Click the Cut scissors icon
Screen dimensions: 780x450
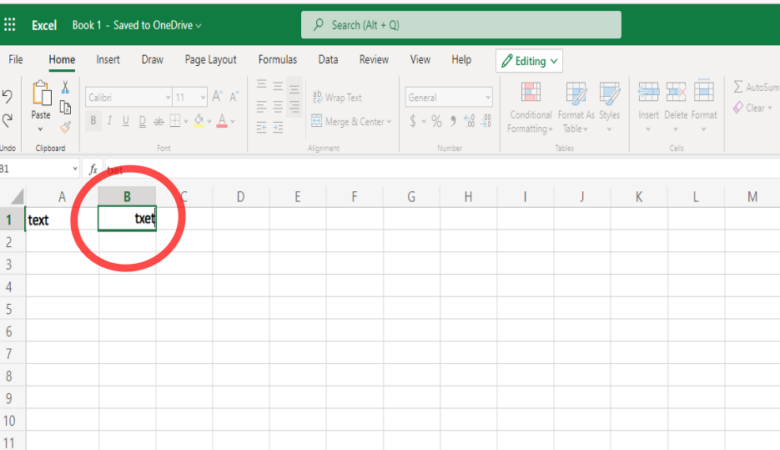[x=66, y=88]
